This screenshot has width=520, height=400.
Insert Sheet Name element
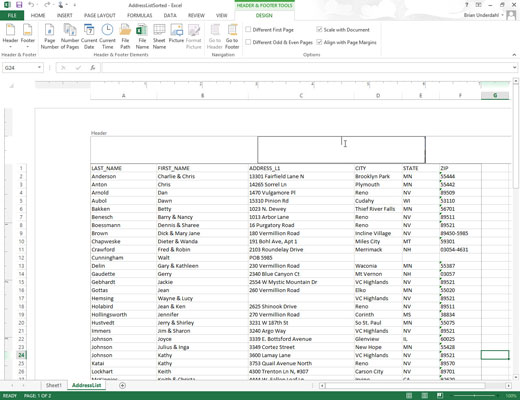pos(159,36)
